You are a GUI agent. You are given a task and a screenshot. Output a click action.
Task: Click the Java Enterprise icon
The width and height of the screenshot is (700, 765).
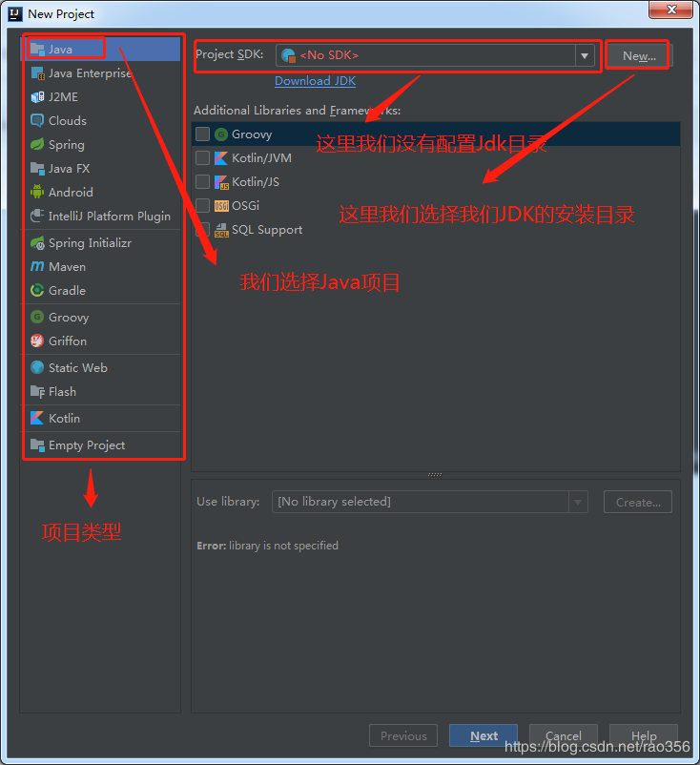pyautogui.click(x=37, y=73)
